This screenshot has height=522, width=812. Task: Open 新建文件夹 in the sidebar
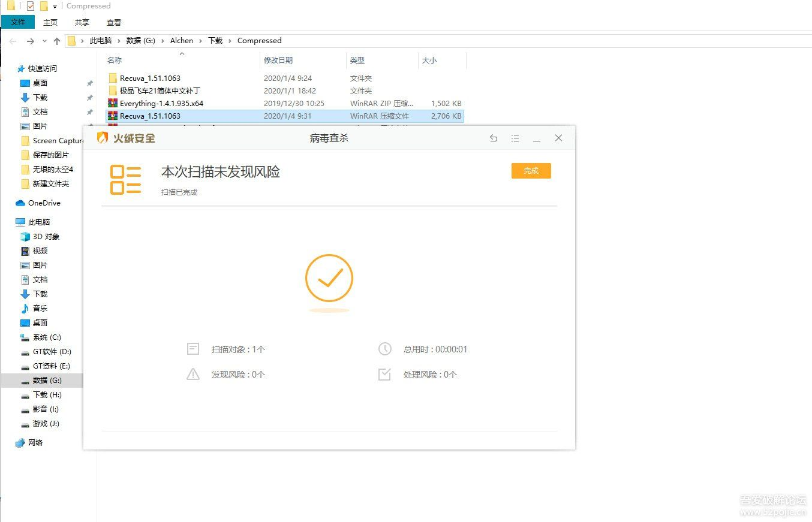click(x=45, y=184)
